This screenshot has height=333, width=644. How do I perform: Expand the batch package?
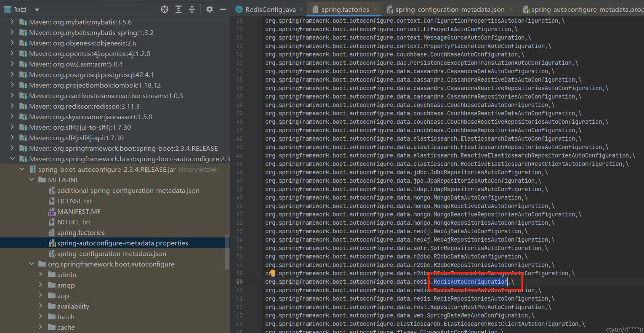(41, 317)
